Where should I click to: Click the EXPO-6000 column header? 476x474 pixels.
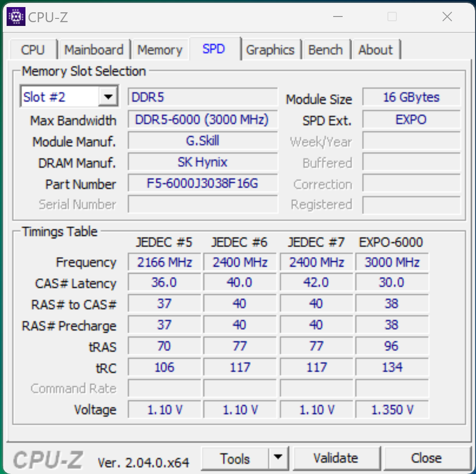pyautogui.click(x=391, y=242)
